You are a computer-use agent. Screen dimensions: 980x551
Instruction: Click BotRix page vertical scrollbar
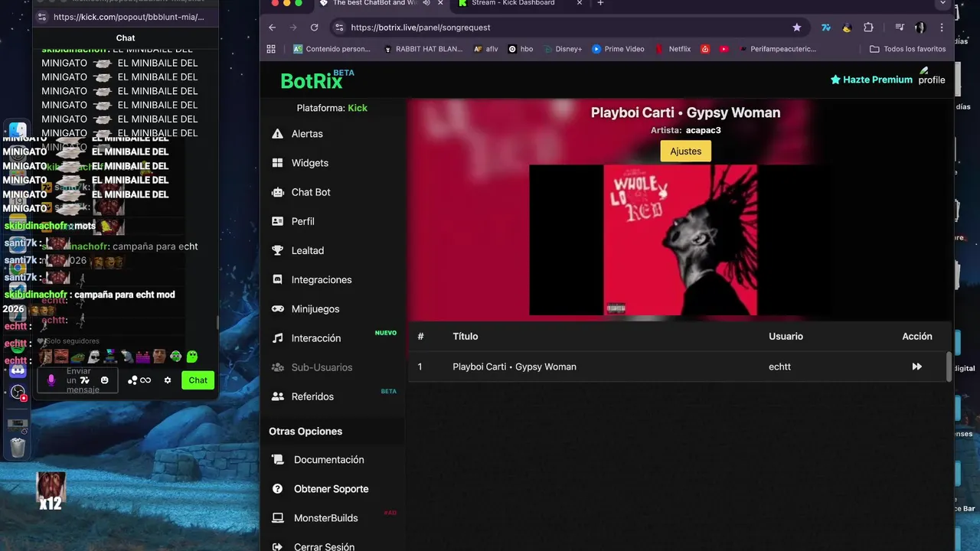pyautogui.click(x=949, y=366)
